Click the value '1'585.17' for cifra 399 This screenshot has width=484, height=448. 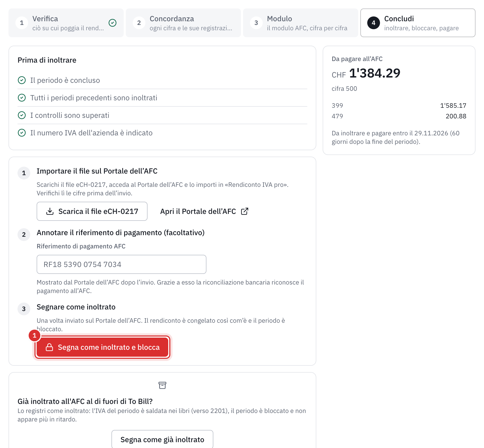coord(453,106)
